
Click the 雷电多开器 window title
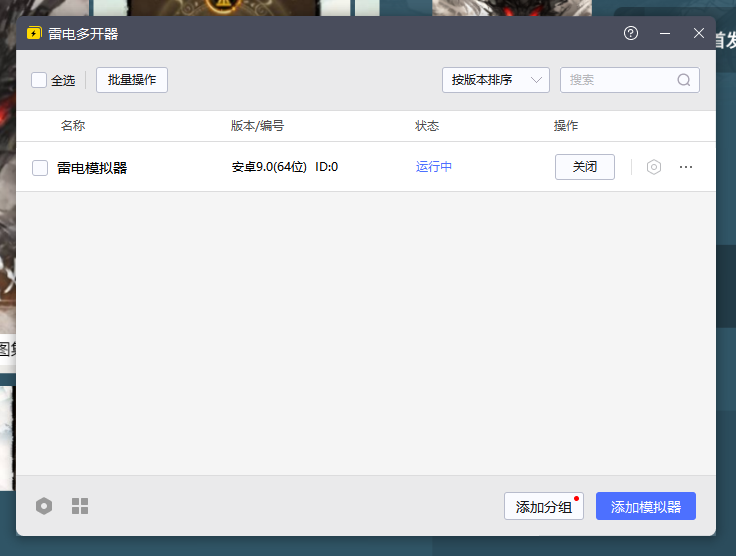click(83, 34)
